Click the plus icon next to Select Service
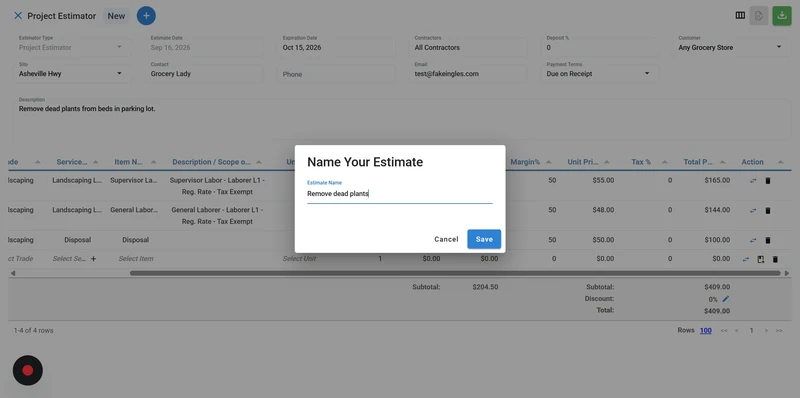The image size is (800, 398). pyautogui.click(x=93, y=259)
